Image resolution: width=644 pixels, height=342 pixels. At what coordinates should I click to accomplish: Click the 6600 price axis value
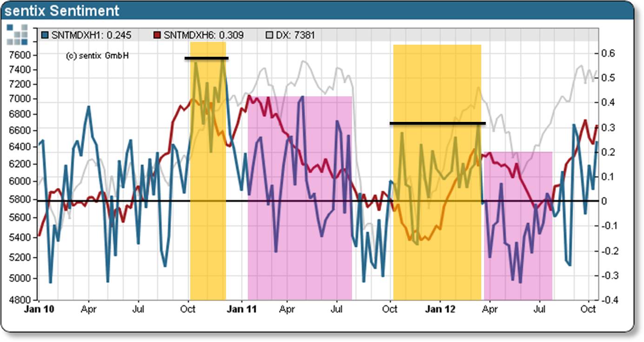click(x=19, y=130)
